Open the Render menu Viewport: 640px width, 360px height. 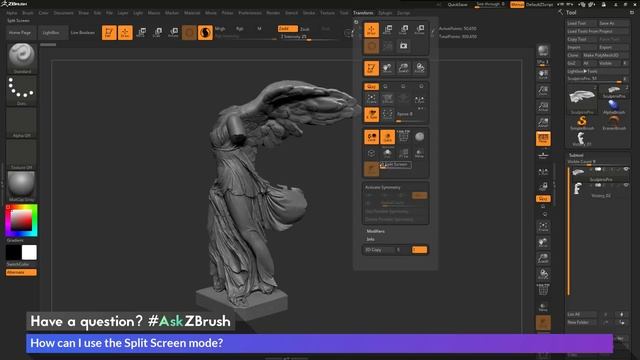point(273,13)
